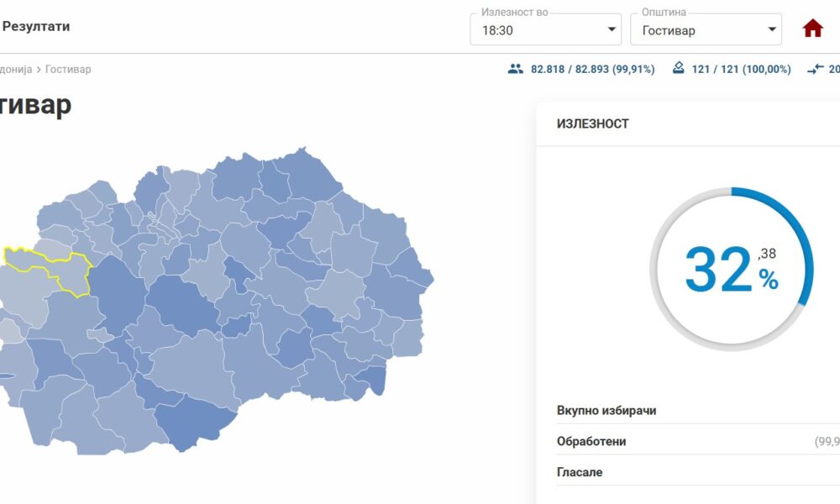Image resolution: width=840 pixels, height=504 pixels.
Task: Open the Излезност во time dropdown
Action: pos(545,30)
